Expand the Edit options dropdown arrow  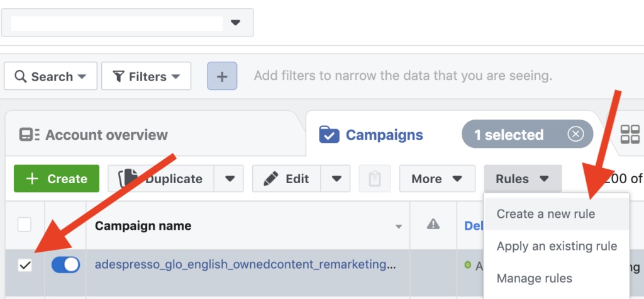click(x=336, y=179)
